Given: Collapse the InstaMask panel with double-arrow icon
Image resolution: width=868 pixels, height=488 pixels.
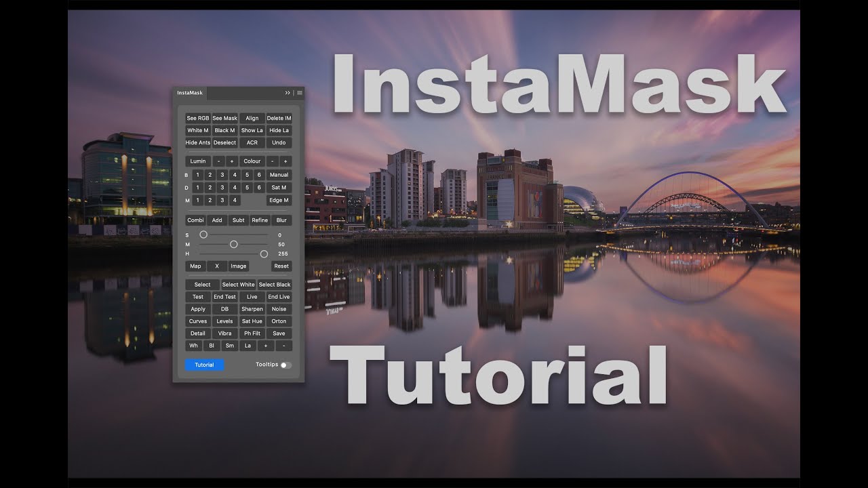Looking at the screenshot, I should tap(288, 93).
